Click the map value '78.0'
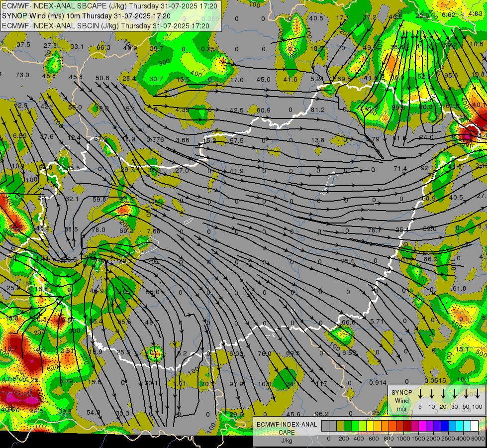Image resolution: width=487 pixels, height=448 pixels. (98, 230)
